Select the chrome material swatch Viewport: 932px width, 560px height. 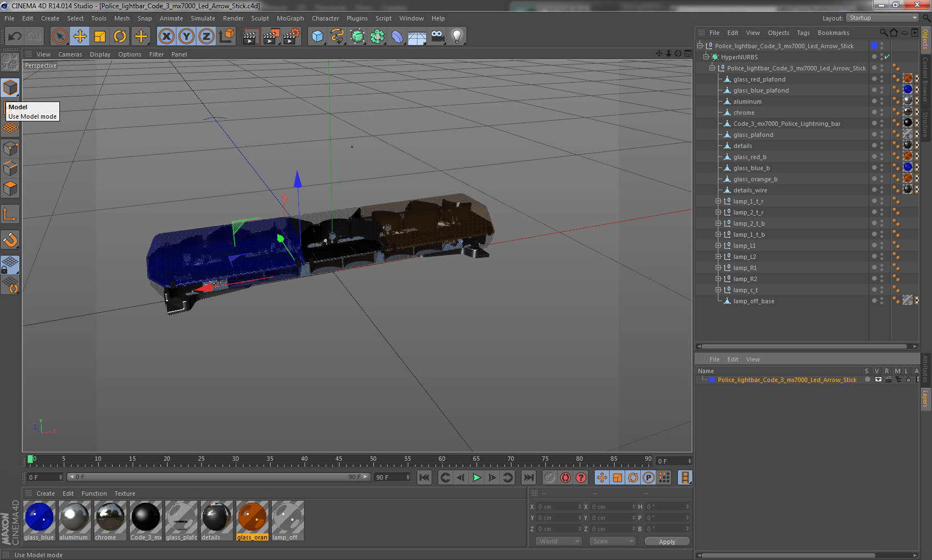point(110,521)
